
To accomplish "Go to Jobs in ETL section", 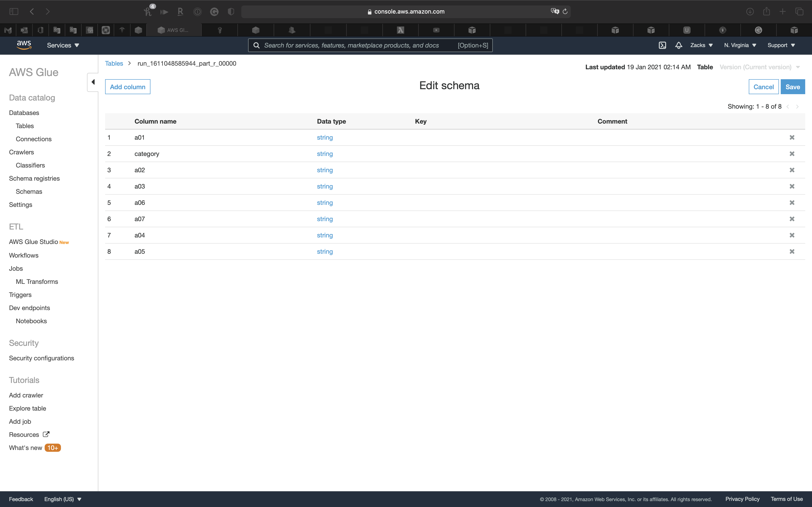I will tap(16, 269).
